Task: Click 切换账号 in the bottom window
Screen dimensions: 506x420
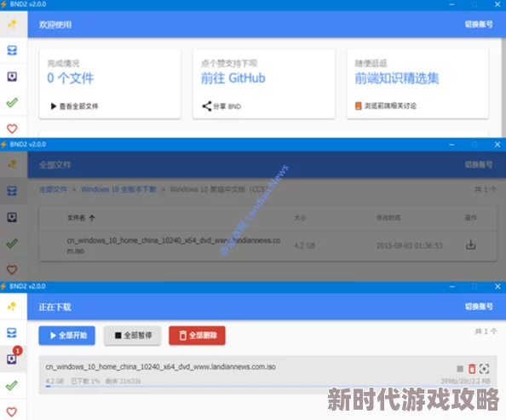Action: point(479,307)
